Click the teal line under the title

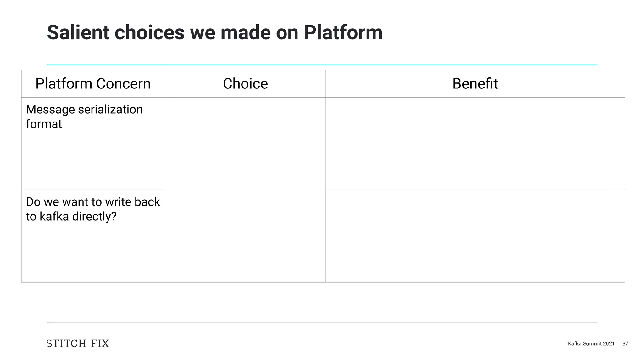click(322, 65)
